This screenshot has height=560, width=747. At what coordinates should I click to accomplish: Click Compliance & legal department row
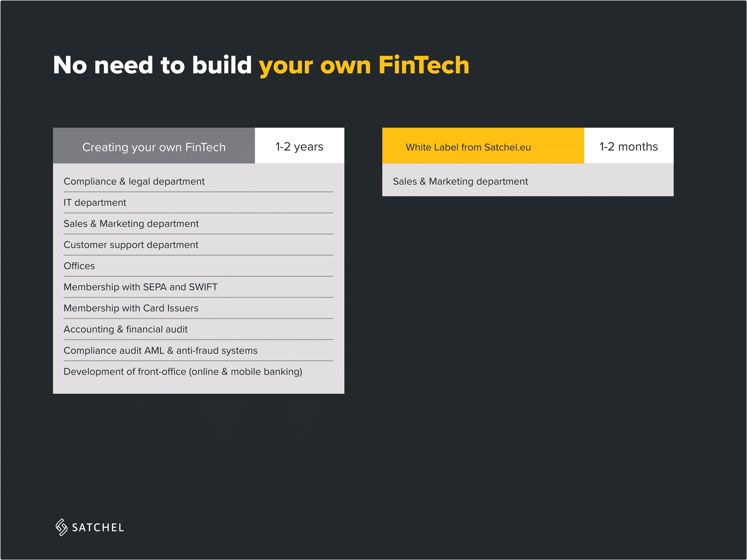134,182
